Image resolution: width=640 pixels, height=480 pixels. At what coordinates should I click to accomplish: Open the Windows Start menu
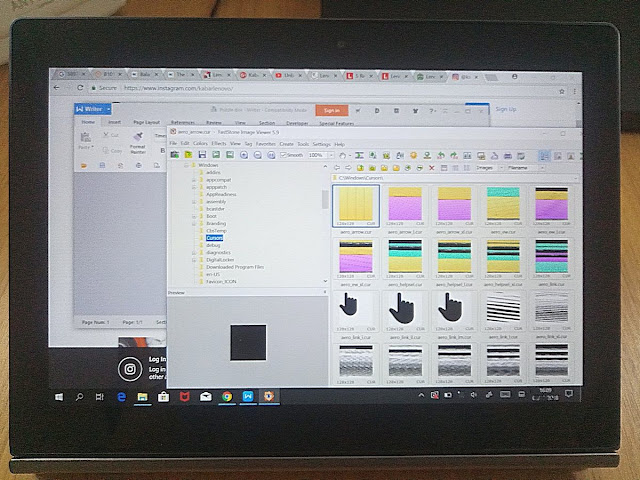(60, 397)
